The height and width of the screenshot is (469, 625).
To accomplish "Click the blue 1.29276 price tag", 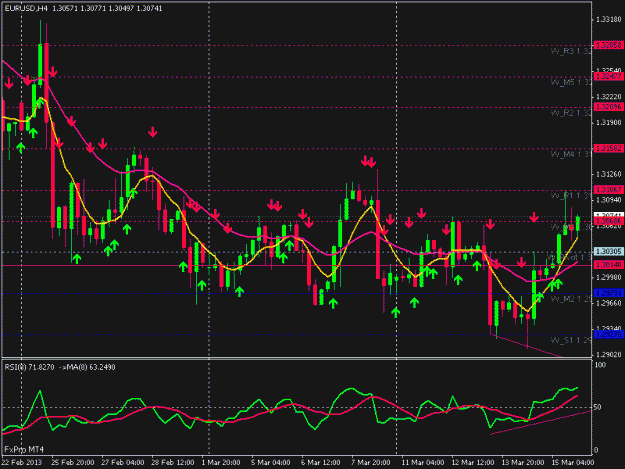I will pos(609,334).
